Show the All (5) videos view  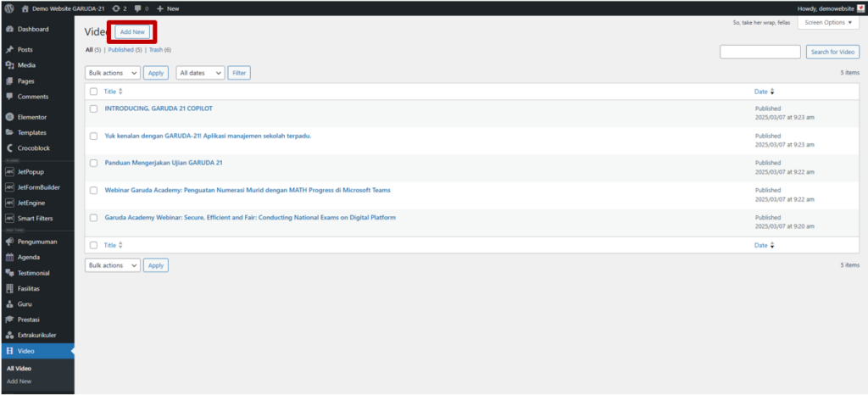[93, 50]
